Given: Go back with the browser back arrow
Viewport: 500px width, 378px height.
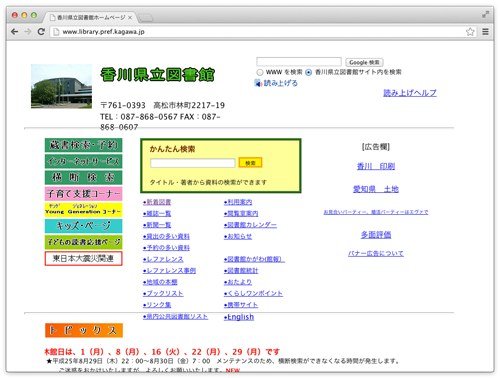Looking at the screenshot, I should 14,32.
